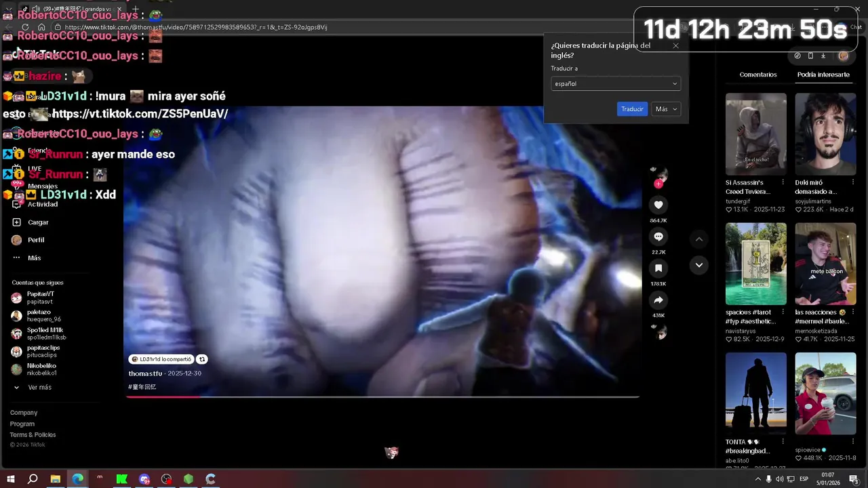Open Windows taskbar search
This screenshot has height=488, width=868.
click(33, 479)
